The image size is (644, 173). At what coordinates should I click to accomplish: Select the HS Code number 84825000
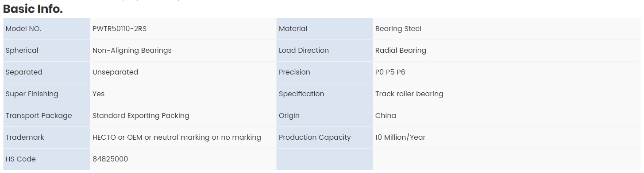click(x=110, y=159)
